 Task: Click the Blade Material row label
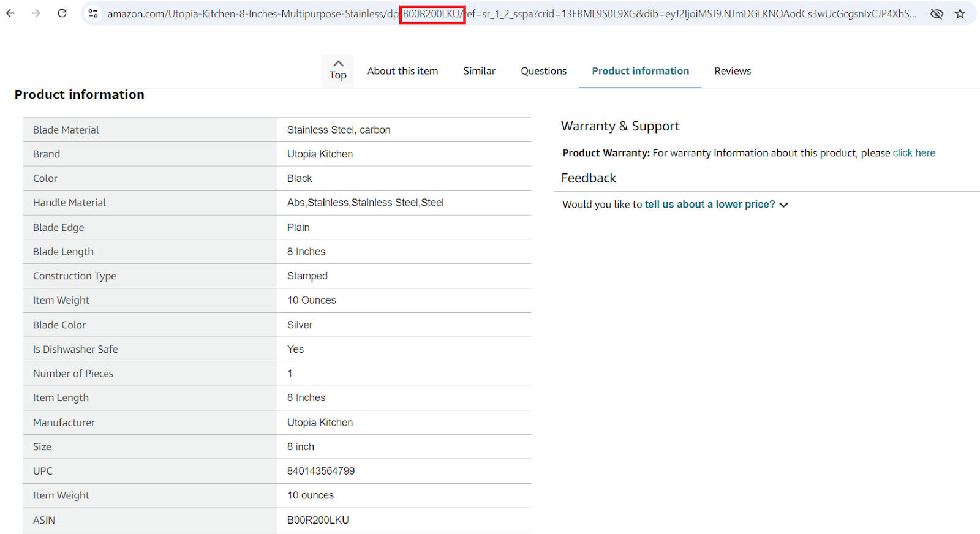(x=66, y=130)
